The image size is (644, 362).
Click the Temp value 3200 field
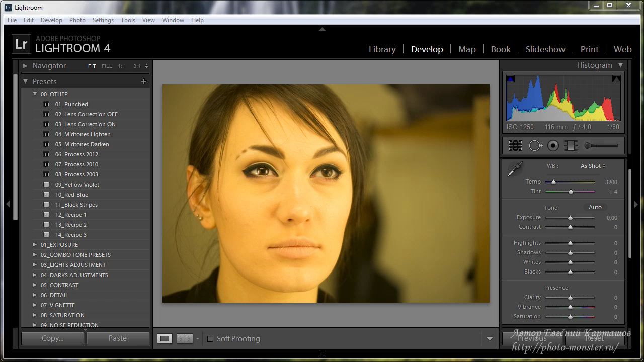[611, 182]
